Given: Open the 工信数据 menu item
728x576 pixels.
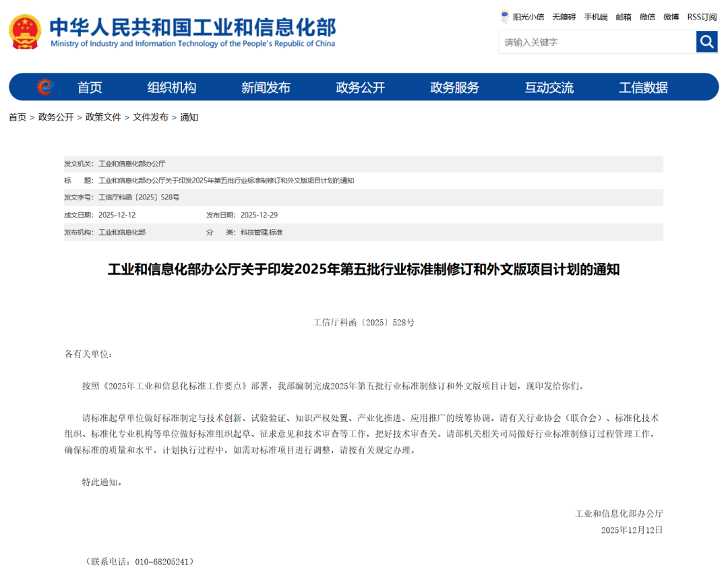Looking at the screenshot, I should [643, 87].
